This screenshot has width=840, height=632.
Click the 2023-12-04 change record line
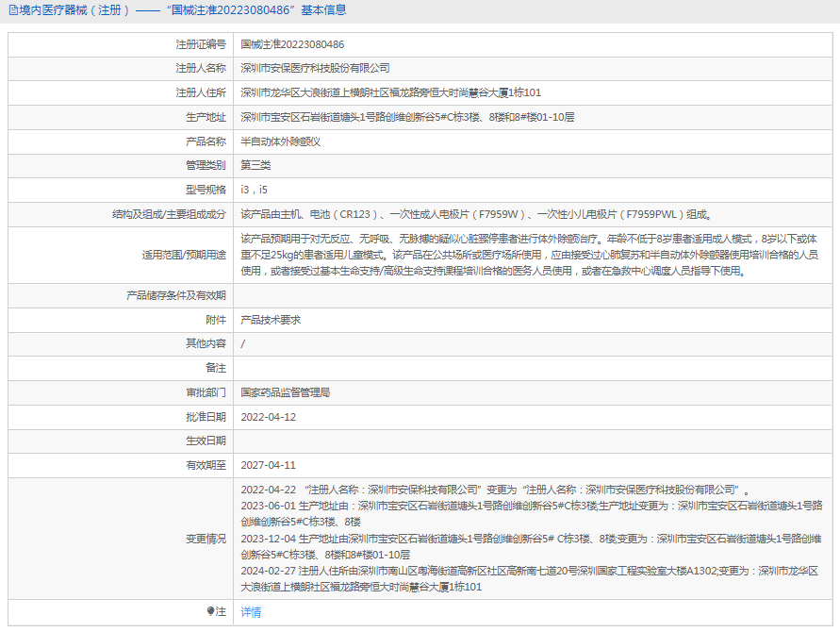click(531, 547)
